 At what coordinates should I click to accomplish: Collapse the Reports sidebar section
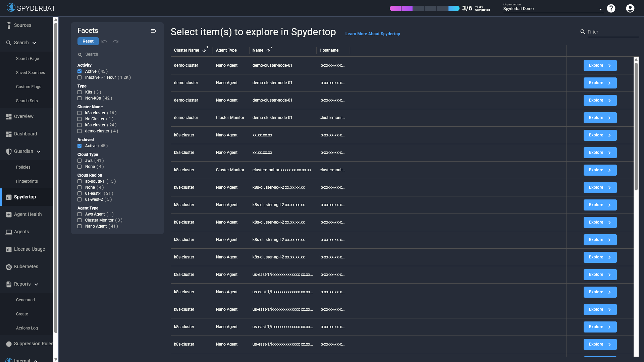(36, 284)
